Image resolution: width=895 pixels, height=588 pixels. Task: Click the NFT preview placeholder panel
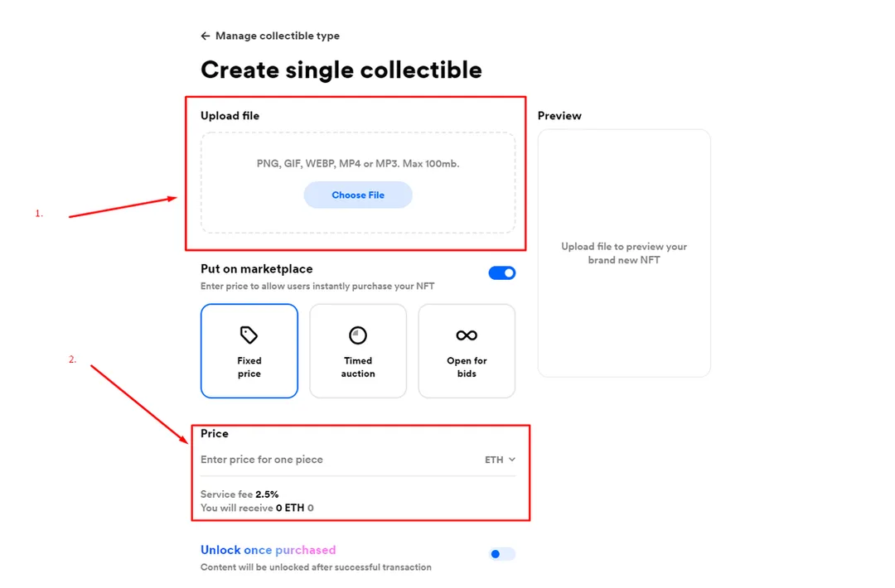624,253
